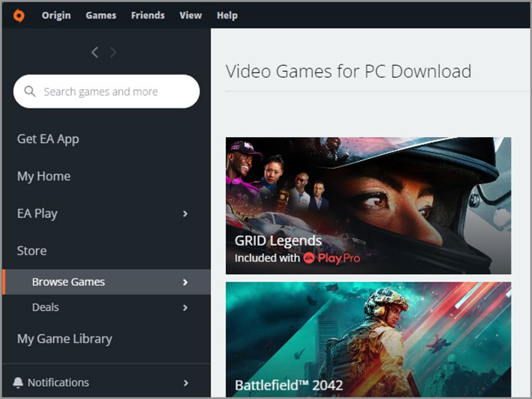Click the Origin logo icon

[x=18, y=15]
